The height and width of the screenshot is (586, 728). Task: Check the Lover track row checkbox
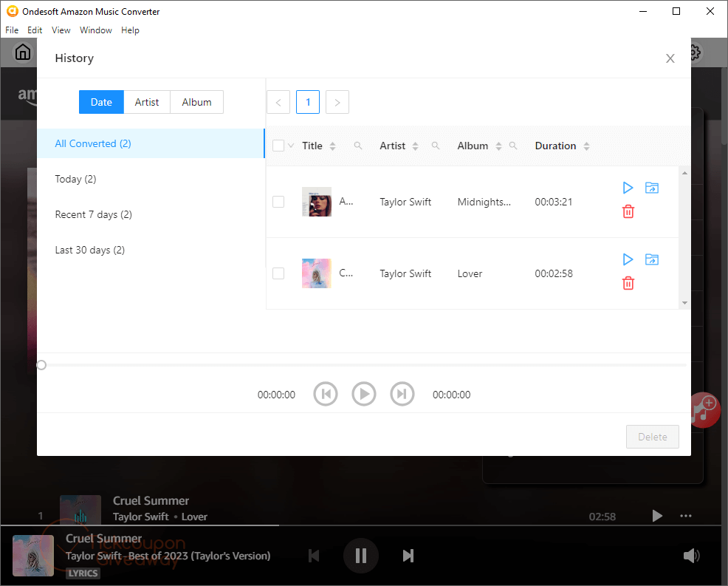pyautogui.click(x=278, y=273)
